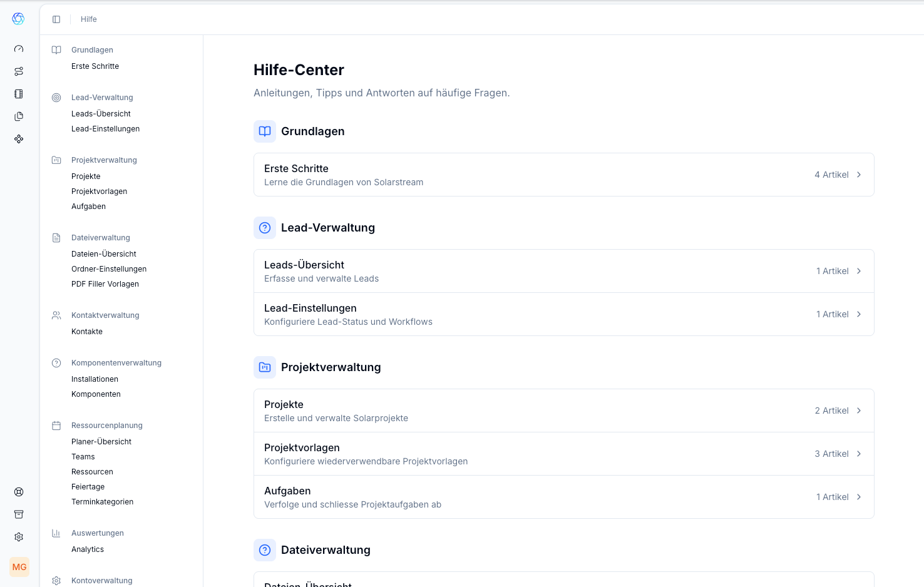Click the MG user avatar
The height and width of the screenshot is (587, 924).
click(x=19, y=567)
